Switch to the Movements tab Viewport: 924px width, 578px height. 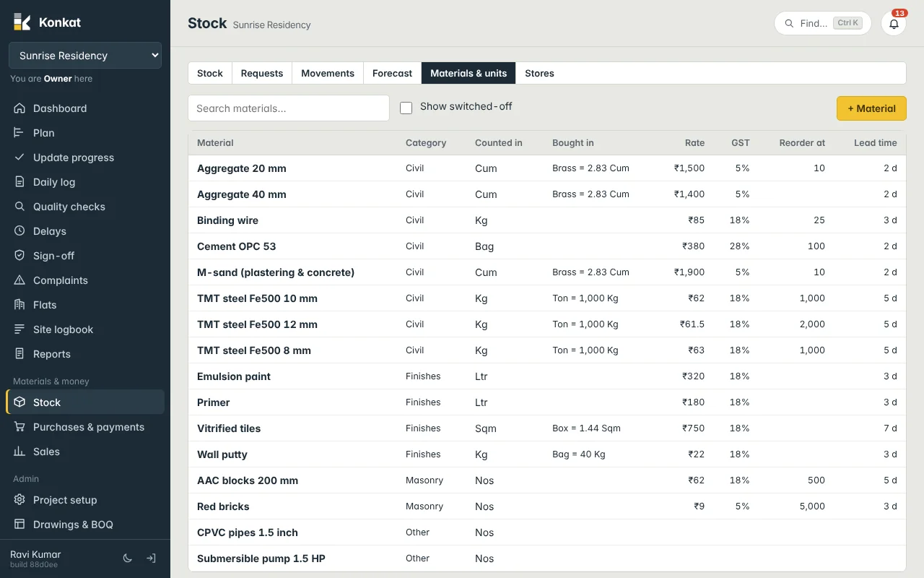click(x=328, y=73)
